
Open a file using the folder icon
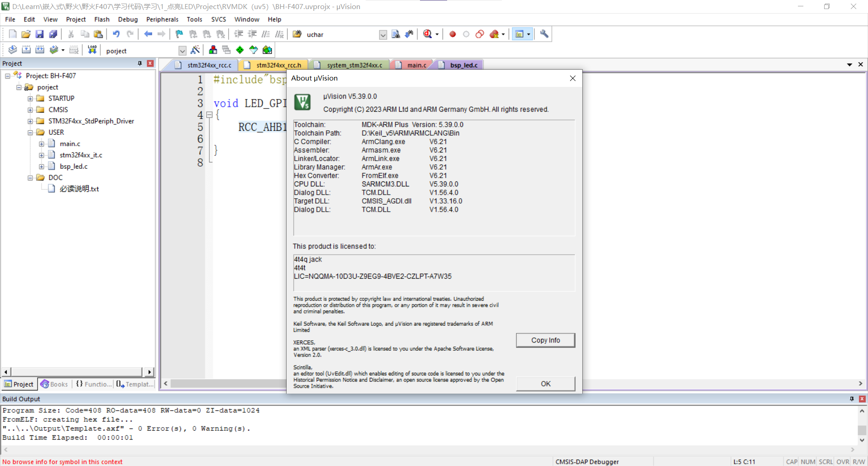pos(26,34)
